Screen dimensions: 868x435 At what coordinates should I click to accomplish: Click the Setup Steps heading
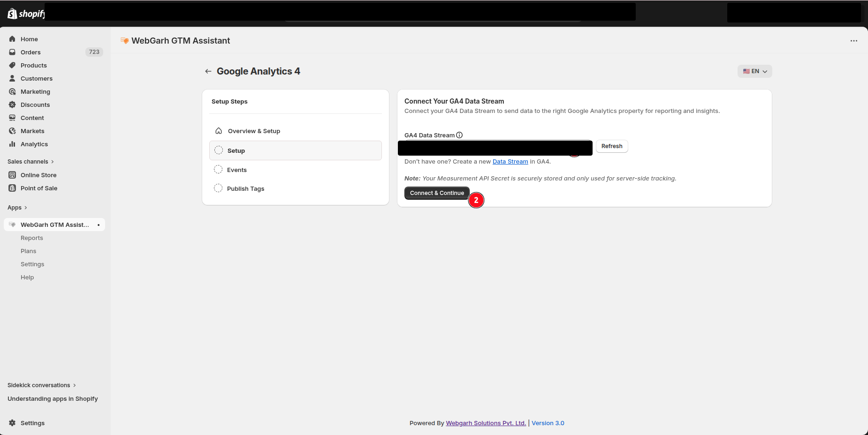point(229,101)
